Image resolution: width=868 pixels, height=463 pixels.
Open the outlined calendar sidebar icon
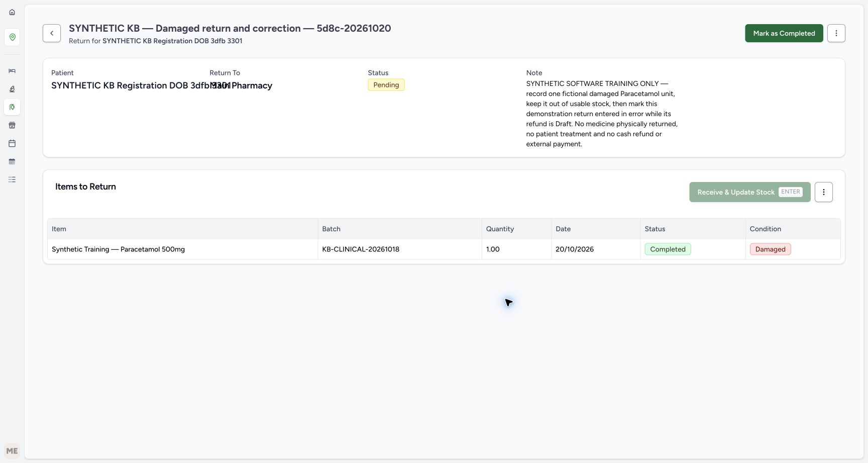12,143
